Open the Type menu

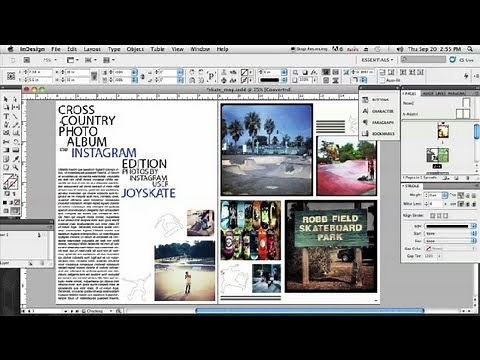(x=114, y=49)
